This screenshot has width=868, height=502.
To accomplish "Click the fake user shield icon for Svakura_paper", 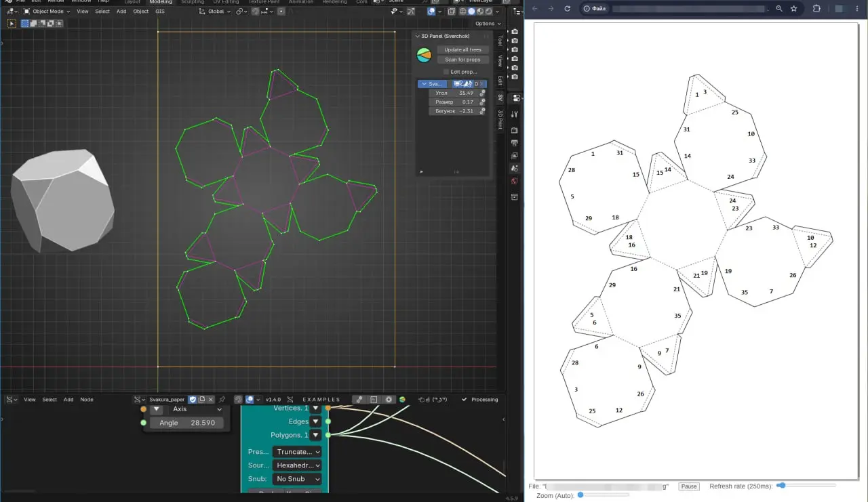I will pos(193,400).
